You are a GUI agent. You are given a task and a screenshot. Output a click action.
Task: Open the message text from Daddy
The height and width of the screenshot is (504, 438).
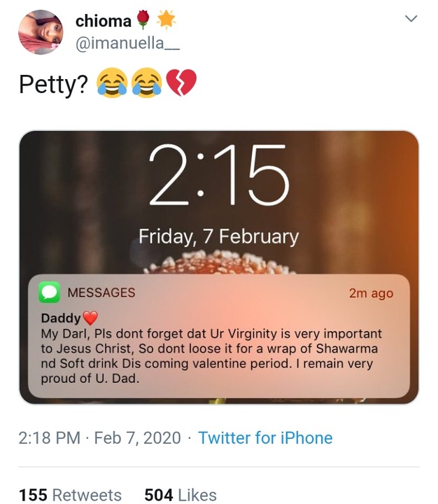(x=211, y=356)
